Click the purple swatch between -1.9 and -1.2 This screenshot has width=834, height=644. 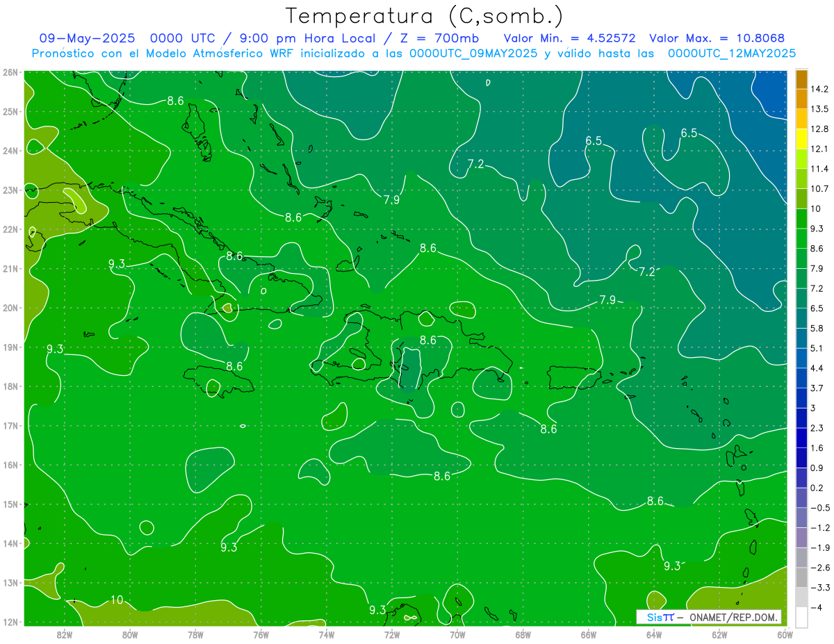pyautogui.click(x=801, y=537)
